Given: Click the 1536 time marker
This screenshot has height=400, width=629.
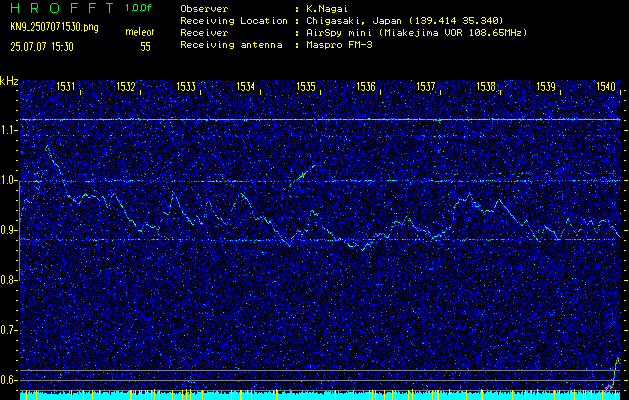Looking at the screenshot, I should (366, 86).
